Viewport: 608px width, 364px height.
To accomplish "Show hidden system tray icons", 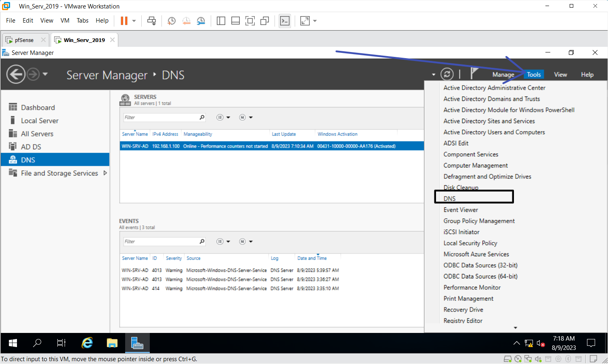I will tap(516, 343).
